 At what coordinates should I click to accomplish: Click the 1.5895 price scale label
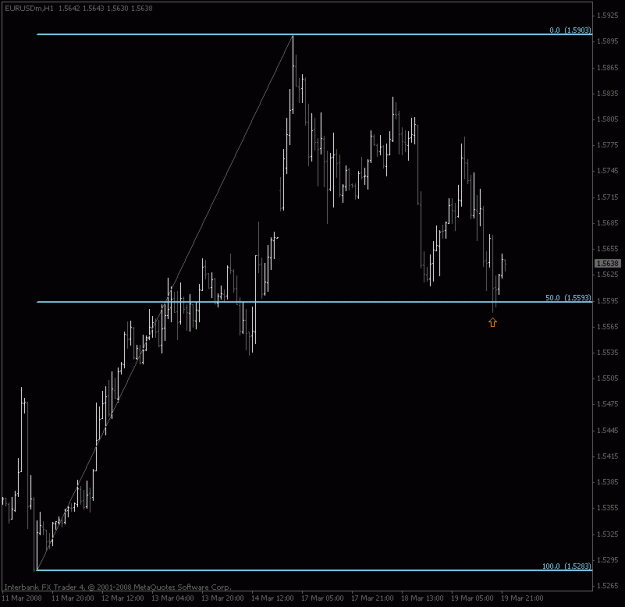608,41
